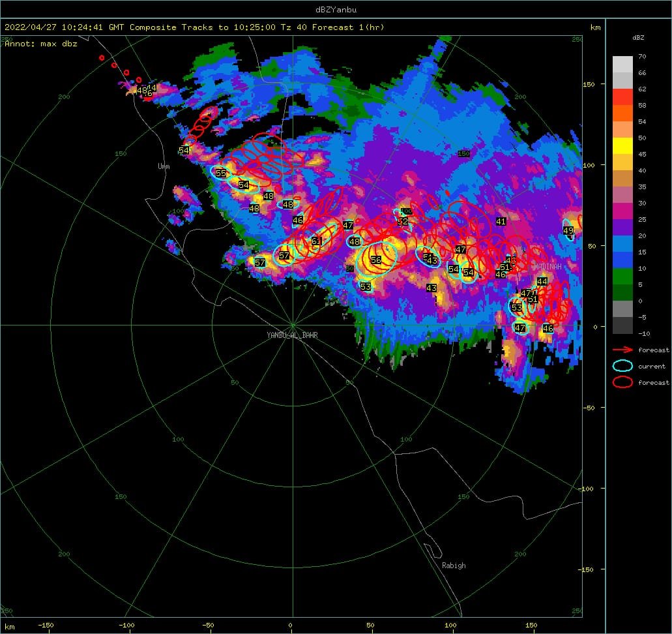672x634 pixels.
Task: Click the red forecast arrow legend icon
Action: (622, 350)
